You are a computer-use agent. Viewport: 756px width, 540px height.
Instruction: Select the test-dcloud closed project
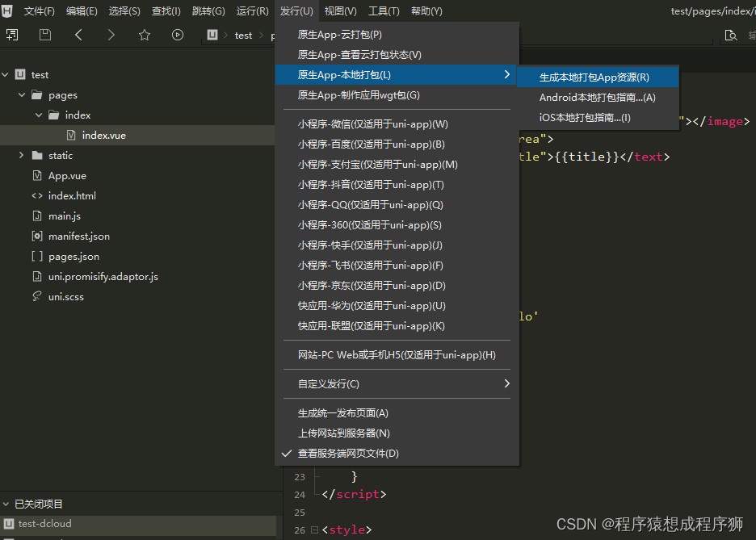pyautogui.click(x=44, y=523)
